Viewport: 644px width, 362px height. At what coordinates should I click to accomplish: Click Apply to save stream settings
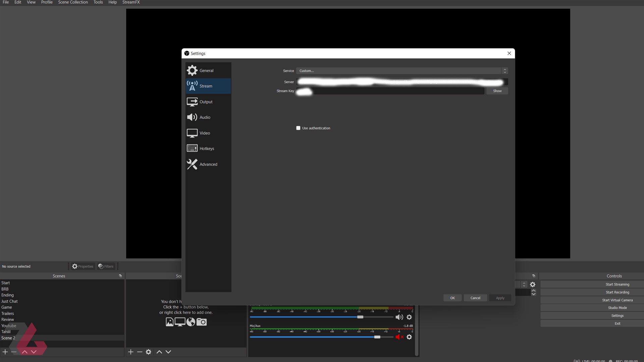(x=500, y=297)
